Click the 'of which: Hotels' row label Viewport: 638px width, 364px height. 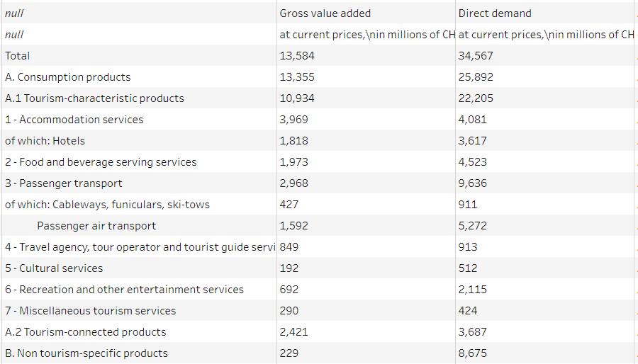[x=45, y=141]
